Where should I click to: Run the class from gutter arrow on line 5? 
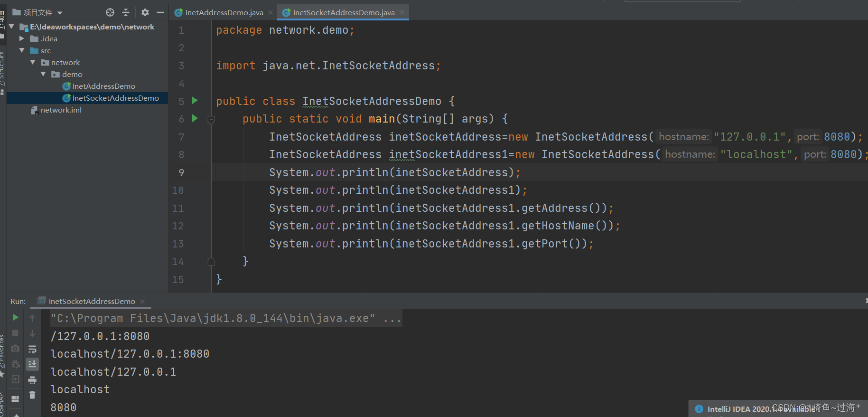[x=195, y=100]
